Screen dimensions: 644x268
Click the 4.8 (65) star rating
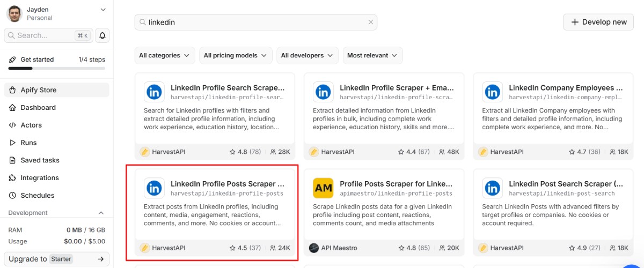click(x=414, y=248)
